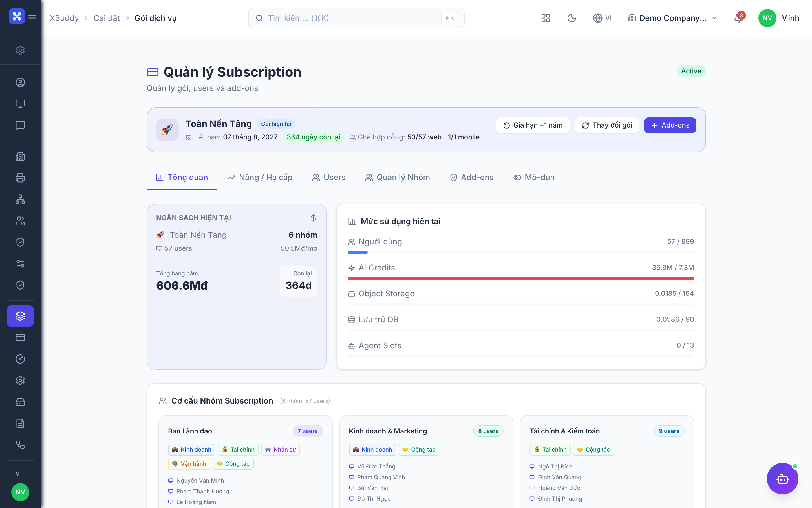Open the lower gear settings sidebar icon
Viewport: 812px width, 508px height.
click(x=20, y=381)
